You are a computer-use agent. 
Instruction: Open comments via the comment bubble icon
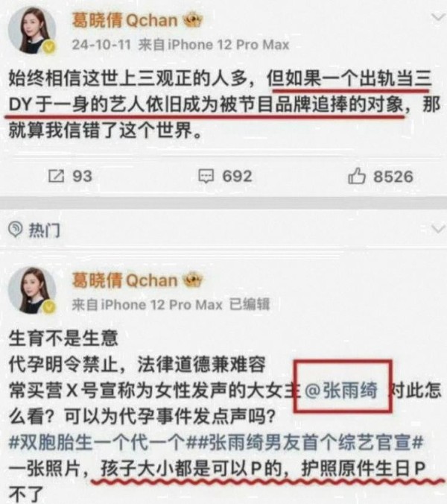206,176
